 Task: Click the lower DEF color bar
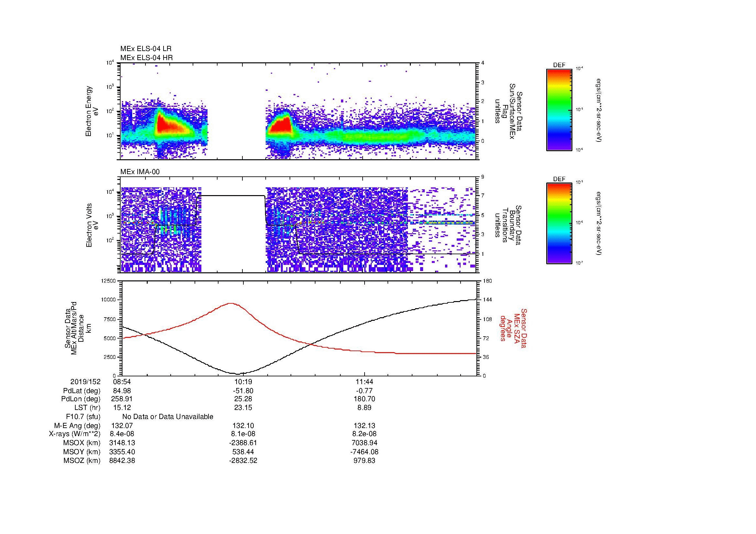tap(559, 224)
